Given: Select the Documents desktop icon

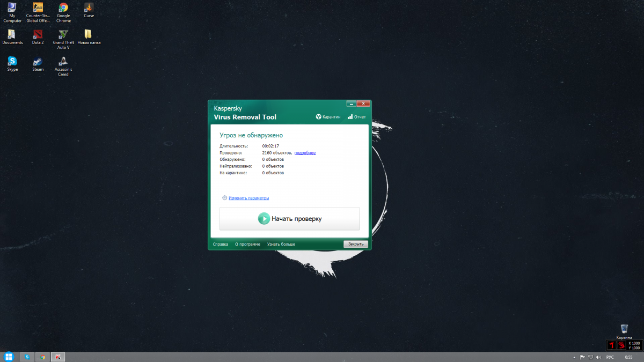Looking at the screenshot, I should point(12,37).
